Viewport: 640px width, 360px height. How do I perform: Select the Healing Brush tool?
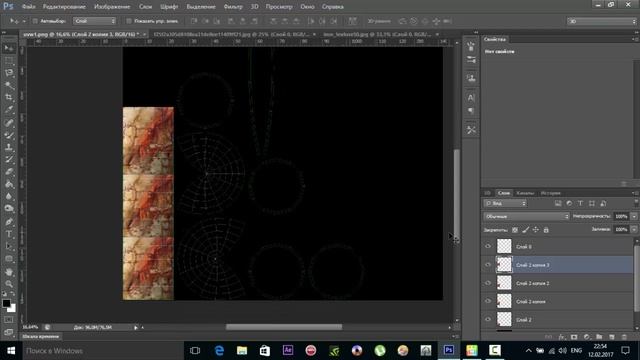(x=9, y=122)
